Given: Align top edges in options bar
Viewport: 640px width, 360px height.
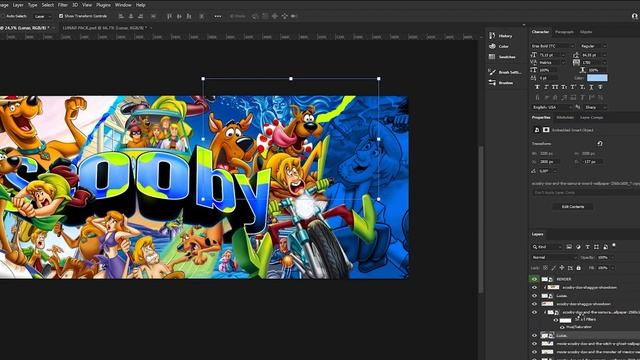Looking at the screenshot, I should click(169, 16).
